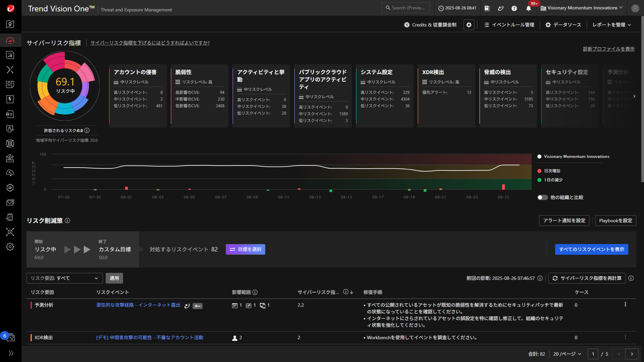Screen dimensions: 644x362
Task: Open 20/ページ page size dropdown
Action: (567, 354)
